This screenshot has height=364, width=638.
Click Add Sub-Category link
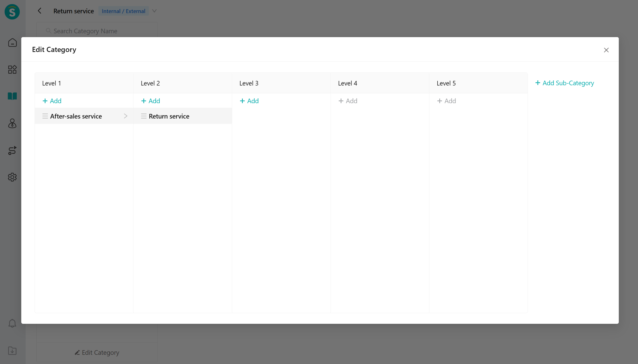pos(564,83)
